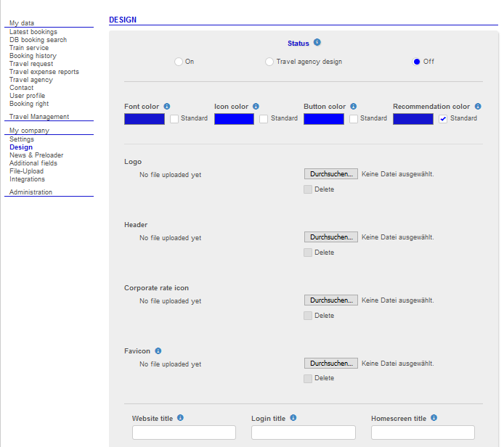The height and width of the screenshot is (447, 504).
Task: Toggle the Delete checkbox under Logo
Action: (x=308, y=189)
